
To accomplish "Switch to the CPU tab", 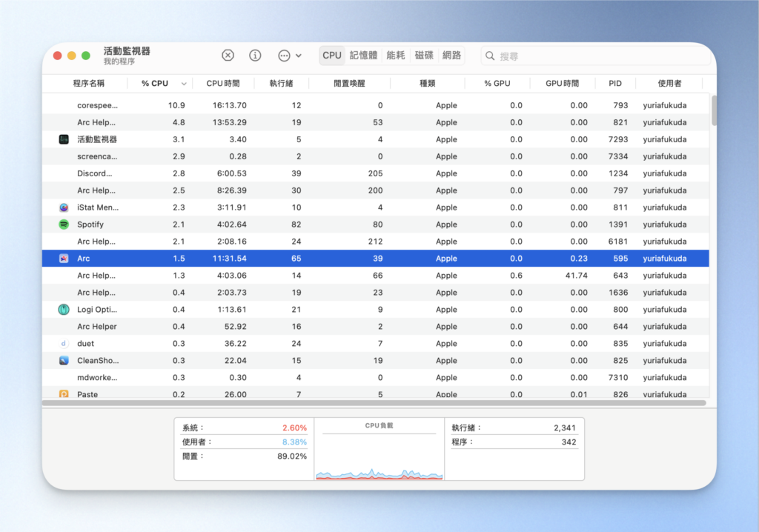I will 332,55.
